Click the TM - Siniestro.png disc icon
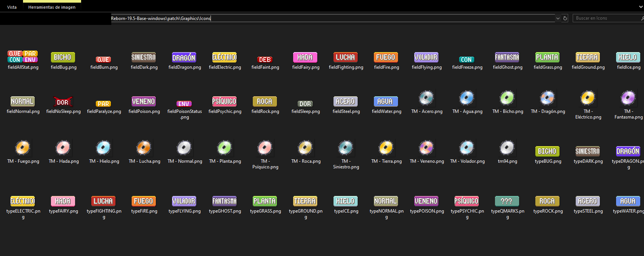The image size is (644, 256). [346, 148]
